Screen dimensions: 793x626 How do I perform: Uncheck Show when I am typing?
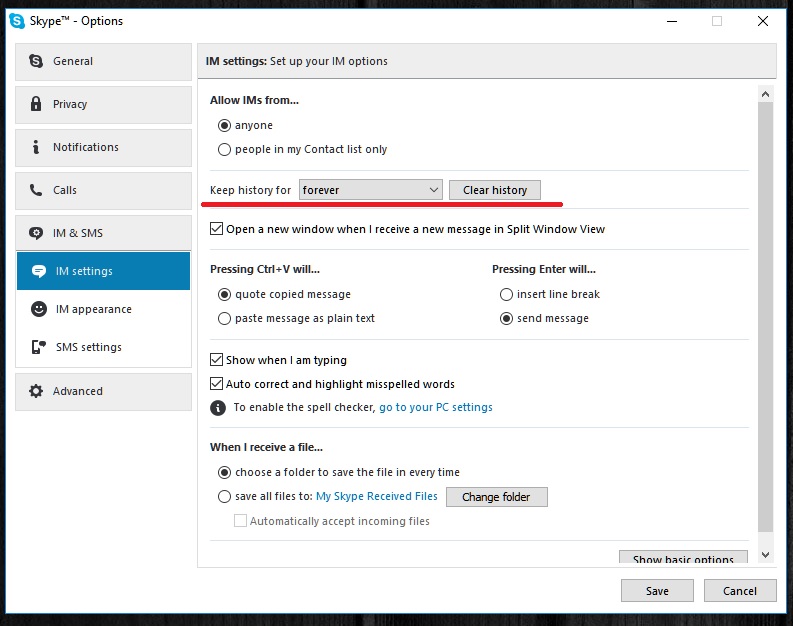coord(216,360)
